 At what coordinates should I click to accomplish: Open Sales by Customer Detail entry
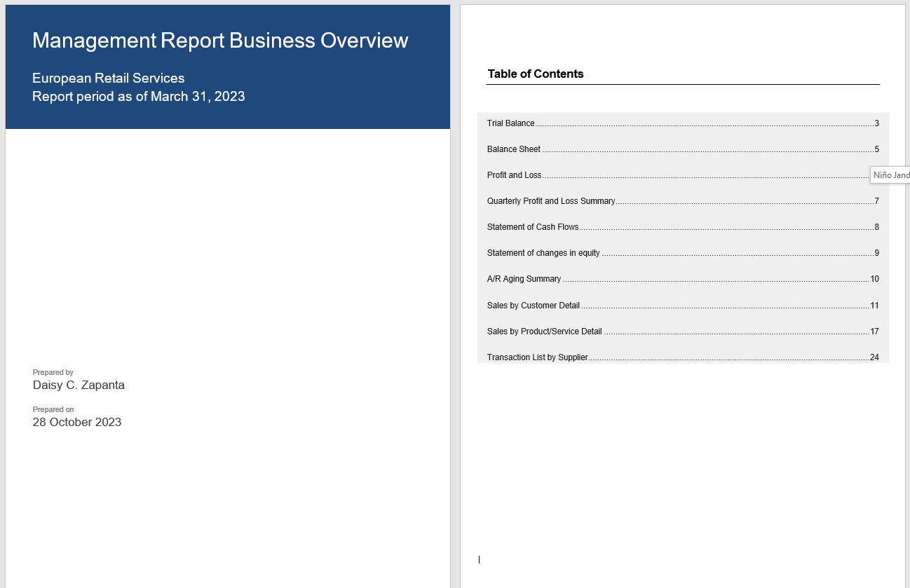point(534,306)
